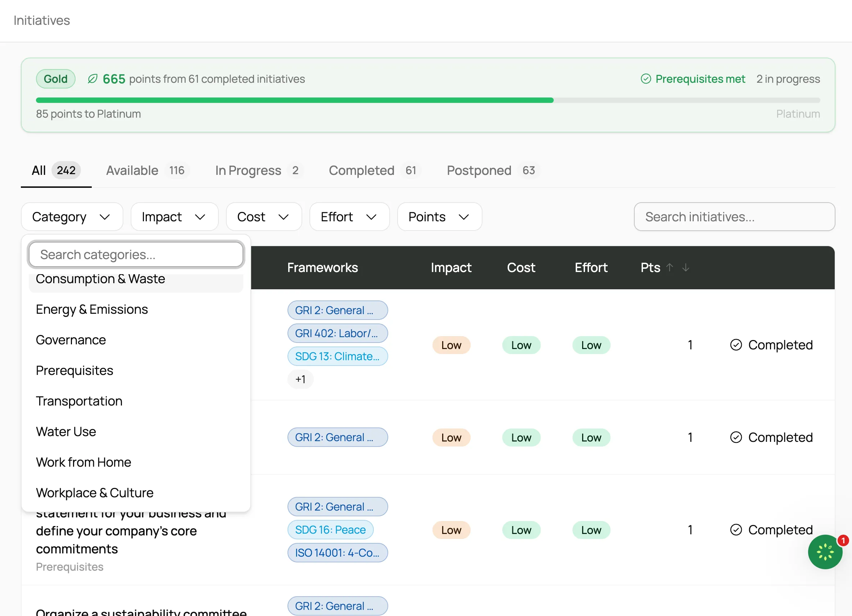This screenshot has width=852, height=616.
Task: Click the Completed check icon in the GRI 402 row
Action: point(736,345)
